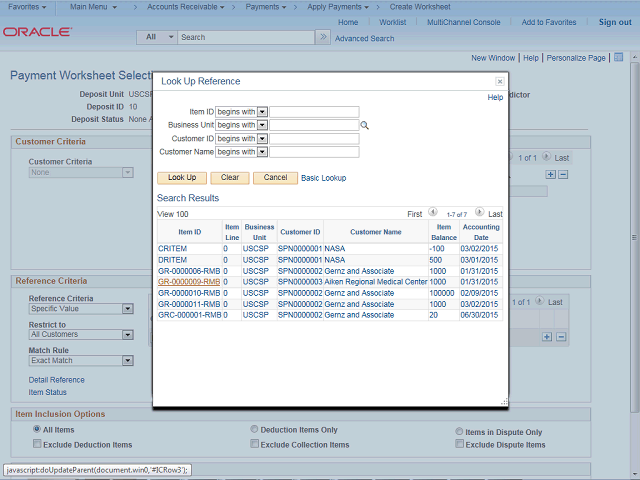Go to next search results page arrow
This screenshot has height=480, width=640.
(x=480, y=212)
